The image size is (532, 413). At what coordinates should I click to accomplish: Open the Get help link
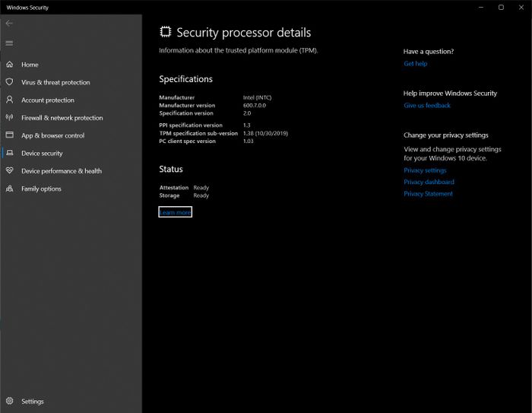(x=415, y=64)
